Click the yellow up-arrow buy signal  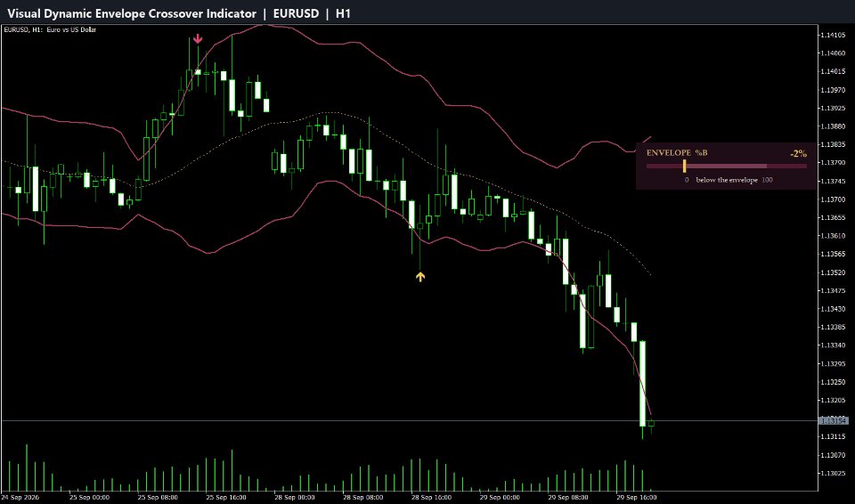(x=419, y=277)
